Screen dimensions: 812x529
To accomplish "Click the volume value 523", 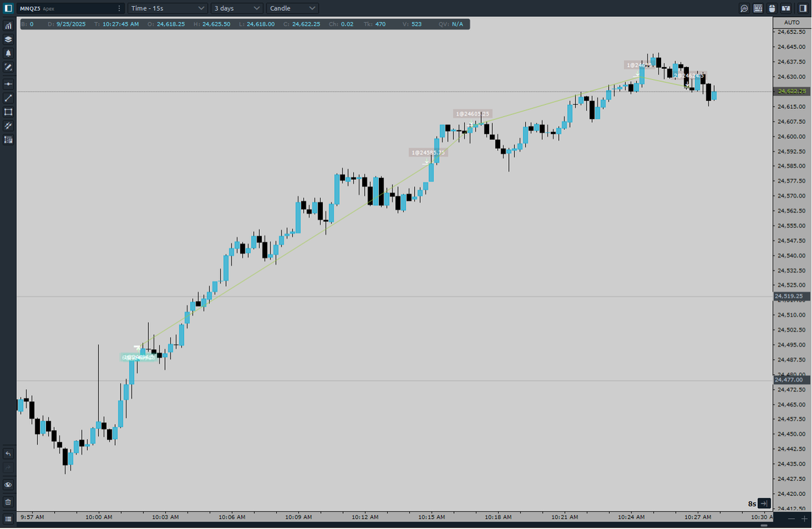I will (x=416, y=24).
